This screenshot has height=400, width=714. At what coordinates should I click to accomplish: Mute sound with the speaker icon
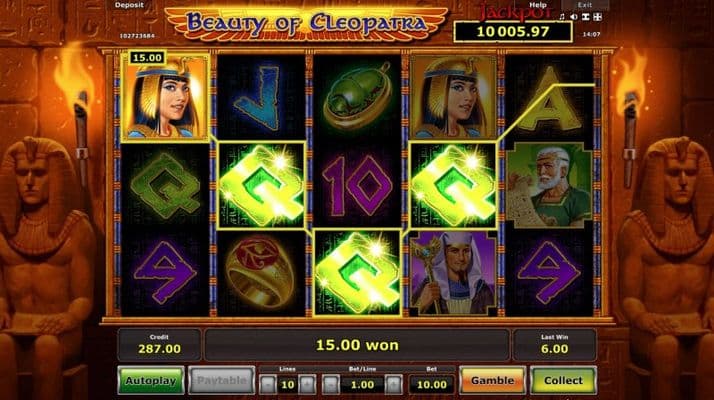click(574, 17)
